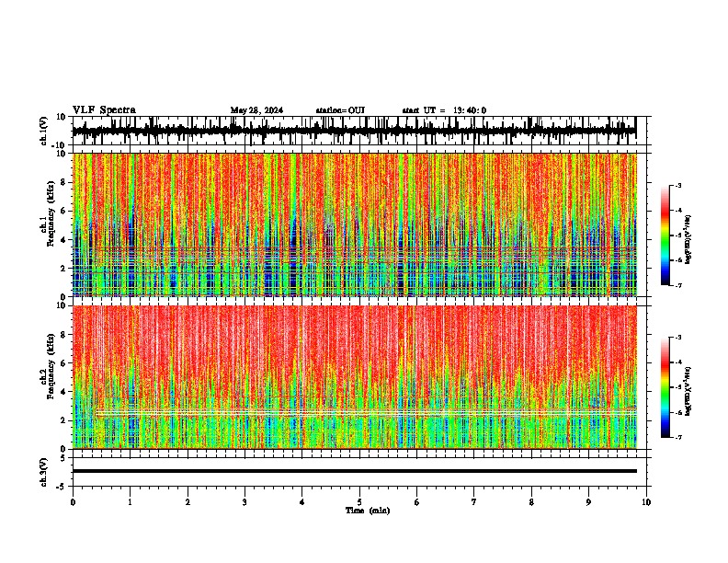
Task: Click the "ch.1(V)" axis label
Action: click(44, 131)
